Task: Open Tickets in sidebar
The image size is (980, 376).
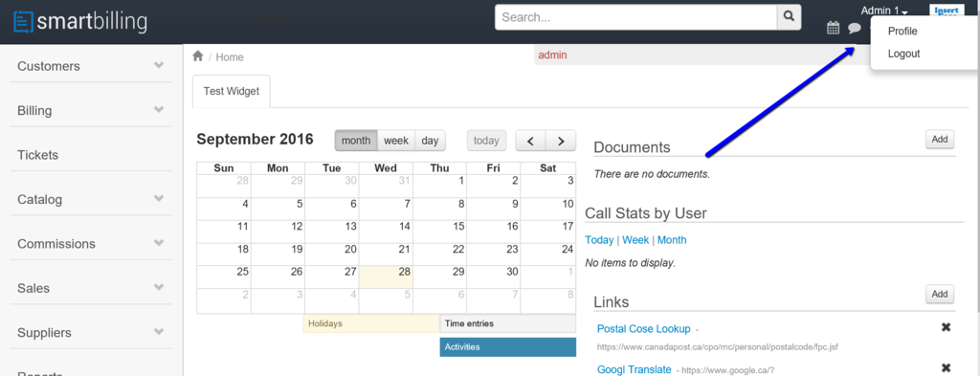Action: 37,155
